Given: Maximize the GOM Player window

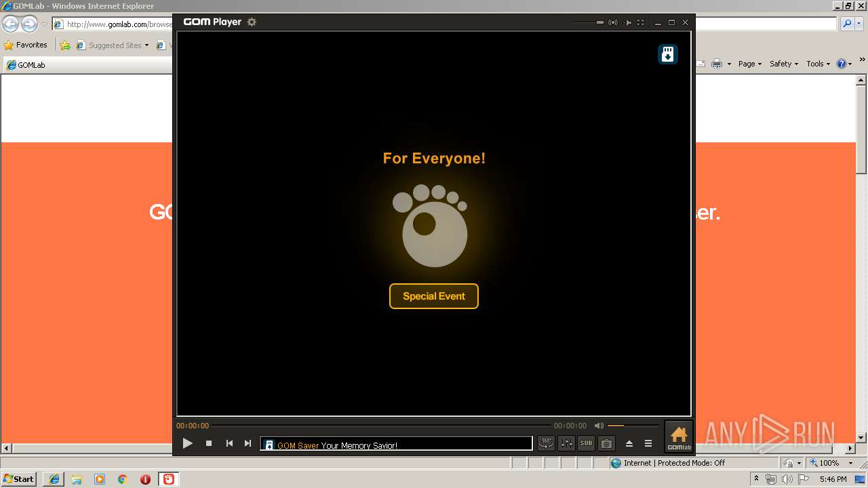Looking at the screenshot, I should 671,22.
